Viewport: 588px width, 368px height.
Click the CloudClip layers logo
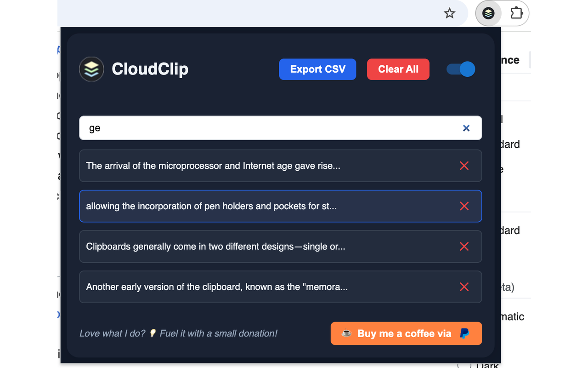pos(91,69)
